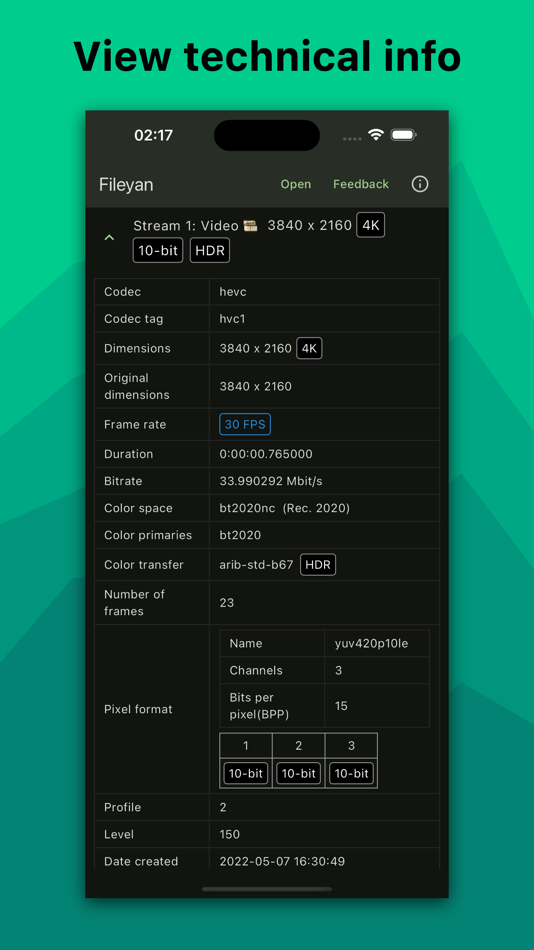Click the Level value '150'
Image resolution: width=534 pixels, height=950 pixels.
tap(230, 834)
